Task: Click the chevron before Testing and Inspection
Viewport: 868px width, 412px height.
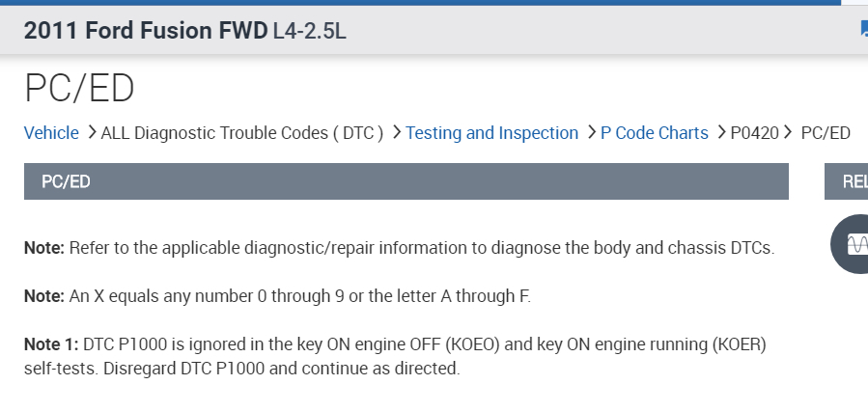Action: (x=396, y=133)
